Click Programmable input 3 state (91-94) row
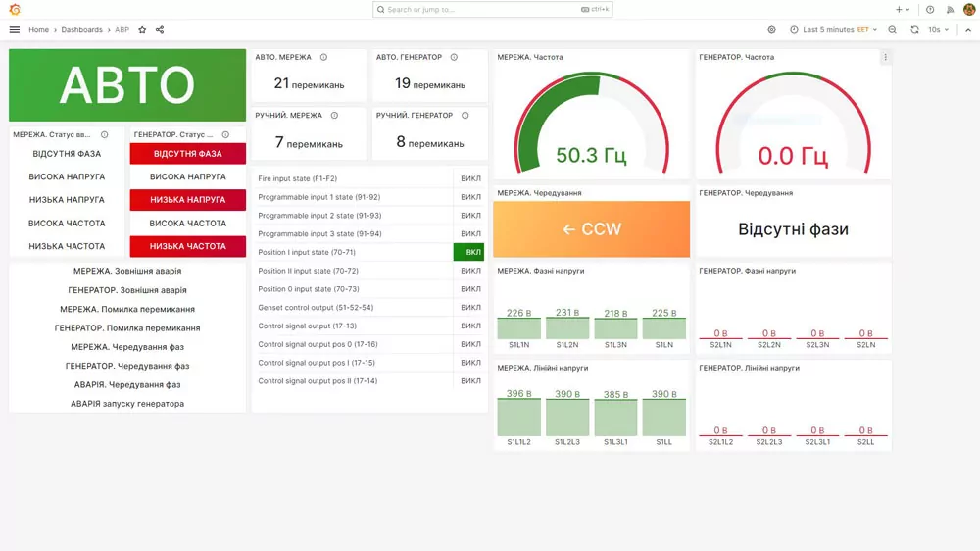Image resolution: width=980 pixels, height=551 pixels. (369, 234)
